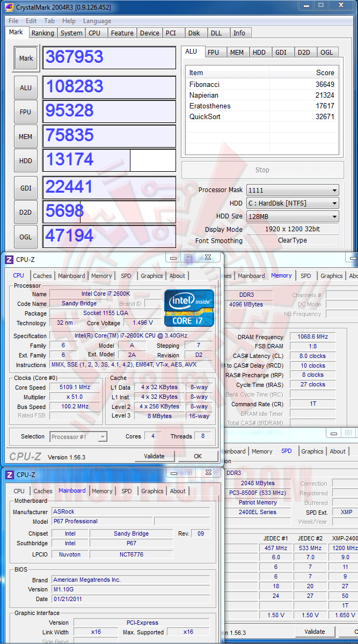Click the Item column header
Image resolution: width=358 pixels, height=644 pixels.
[228, 72]
